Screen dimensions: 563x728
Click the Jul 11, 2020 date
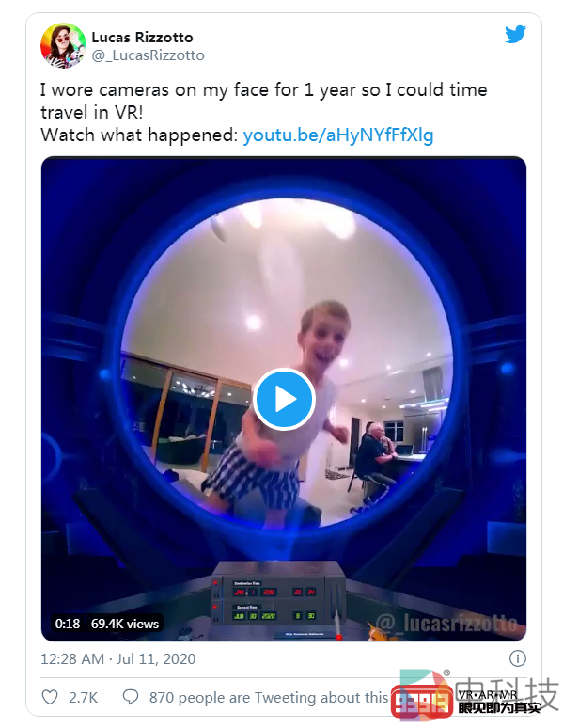[x=156, y=658]
